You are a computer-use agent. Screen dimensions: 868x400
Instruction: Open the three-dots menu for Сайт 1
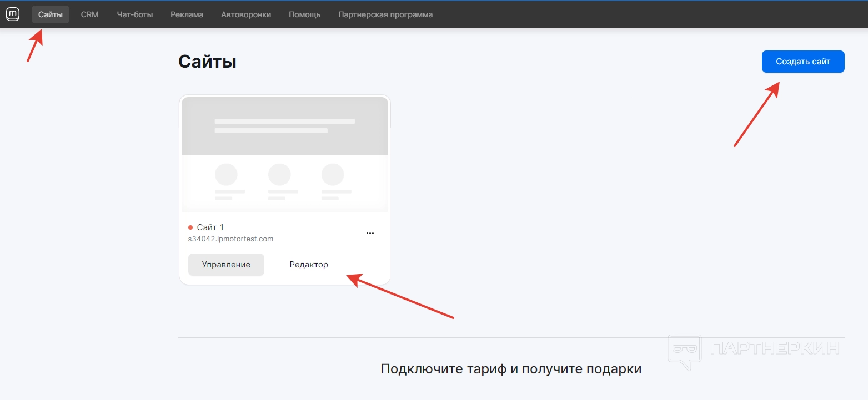point(370,234)
